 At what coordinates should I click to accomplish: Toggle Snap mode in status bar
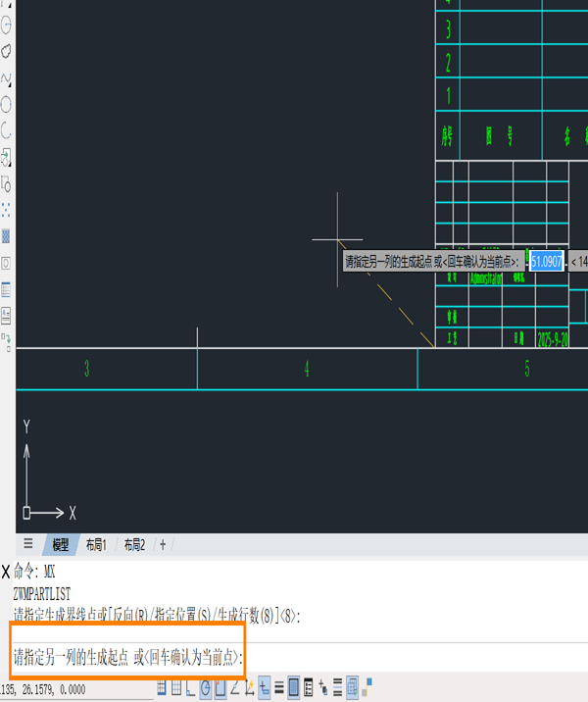(162, 687)
